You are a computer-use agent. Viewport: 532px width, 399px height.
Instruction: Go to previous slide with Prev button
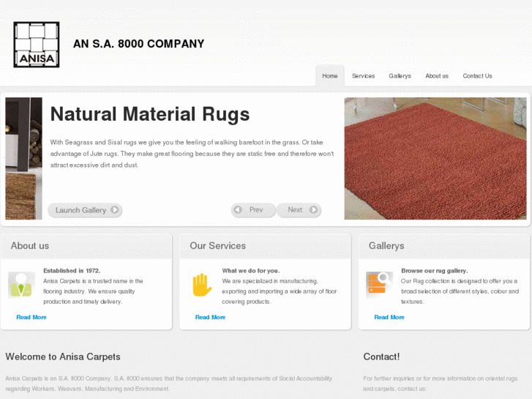tap(252, 210)
